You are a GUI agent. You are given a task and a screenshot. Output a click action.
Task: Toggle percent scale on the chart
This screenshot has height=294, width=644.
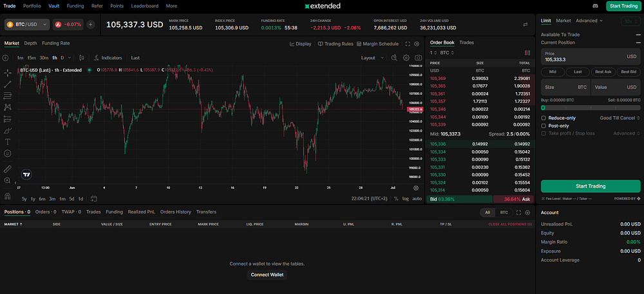click(396, 199)
